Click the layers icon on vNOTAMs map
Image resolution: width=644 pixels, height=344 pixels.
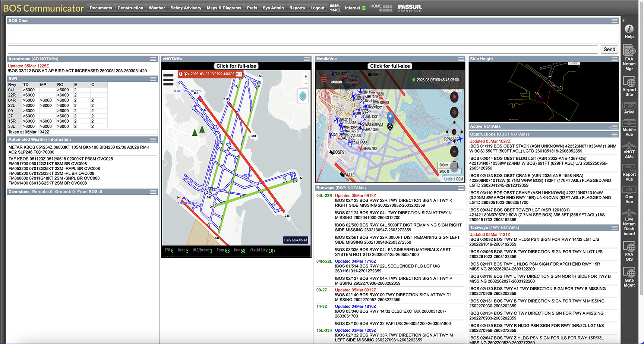(303, 96)
